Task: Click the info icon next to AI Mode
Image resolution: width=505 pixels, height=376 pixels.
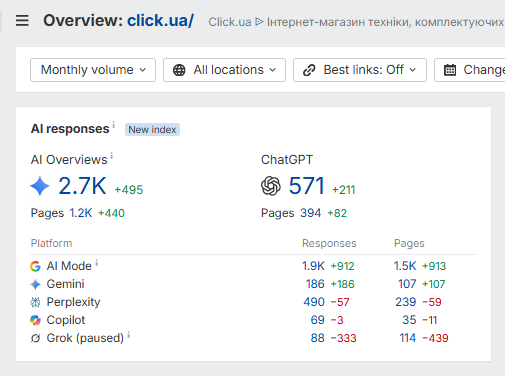Action: [97, 263]
